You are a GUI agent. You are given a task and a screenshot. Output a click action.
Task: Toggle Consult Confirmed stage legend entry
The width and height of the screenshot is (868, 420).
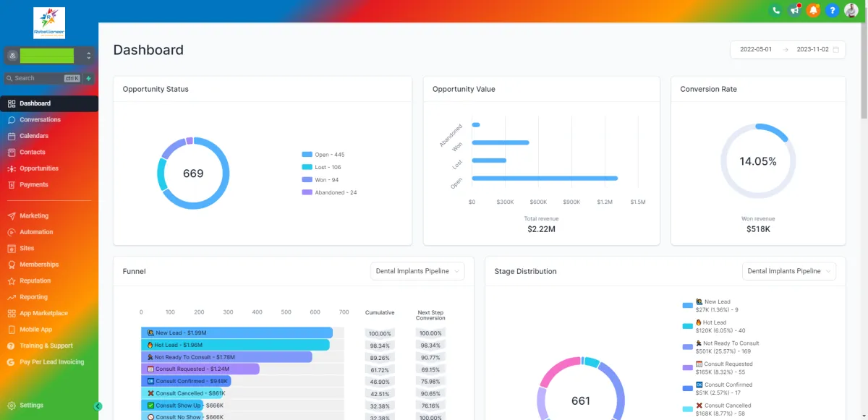(718, 388)
